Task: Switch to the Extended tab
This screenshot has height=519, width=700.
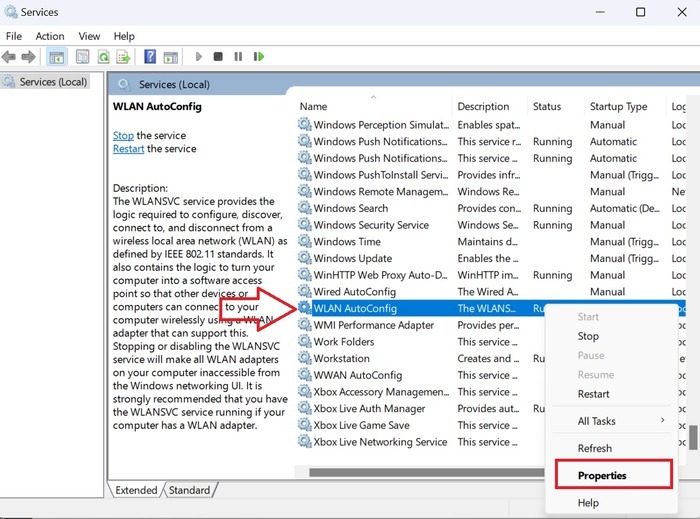Action: pos(136,490)
